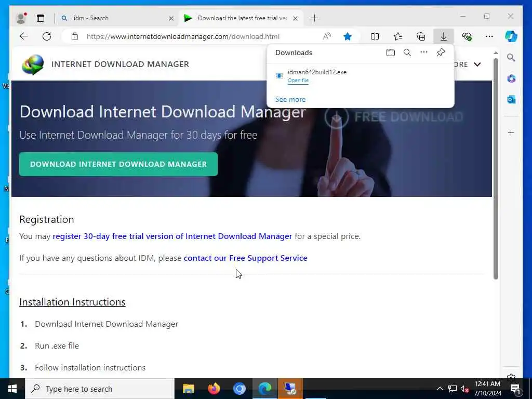532x399 pixels.
Task: Click the Edge icon on the taskbar
Action: [264, 389]
